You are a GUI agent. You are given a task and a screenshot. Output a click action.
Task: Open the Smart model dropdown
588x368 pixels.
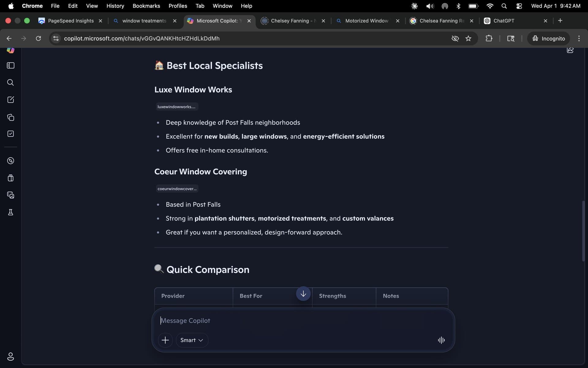[191, 340]
